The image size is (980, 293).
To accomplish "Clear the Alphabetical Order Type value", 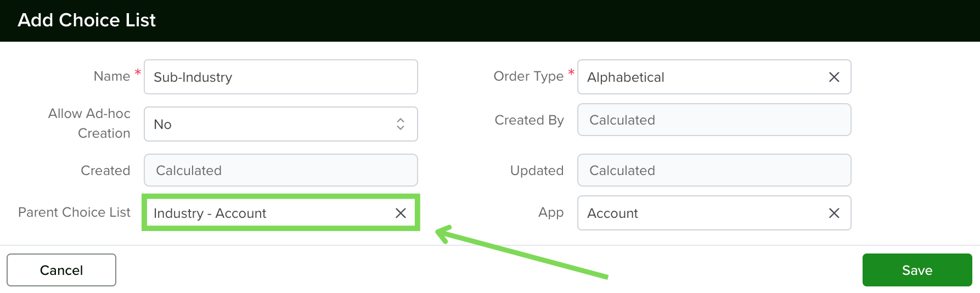I will coord(834,77).
